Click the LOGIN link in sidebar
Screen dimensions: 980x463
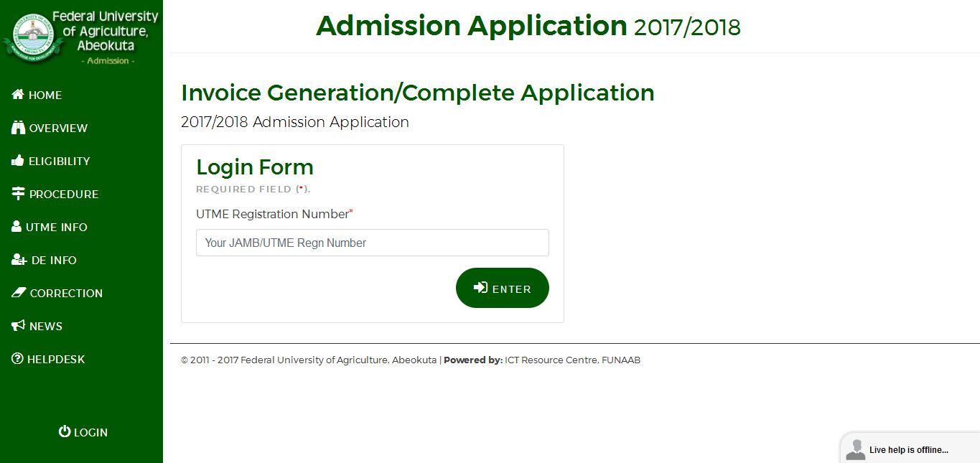coord(90,433)
